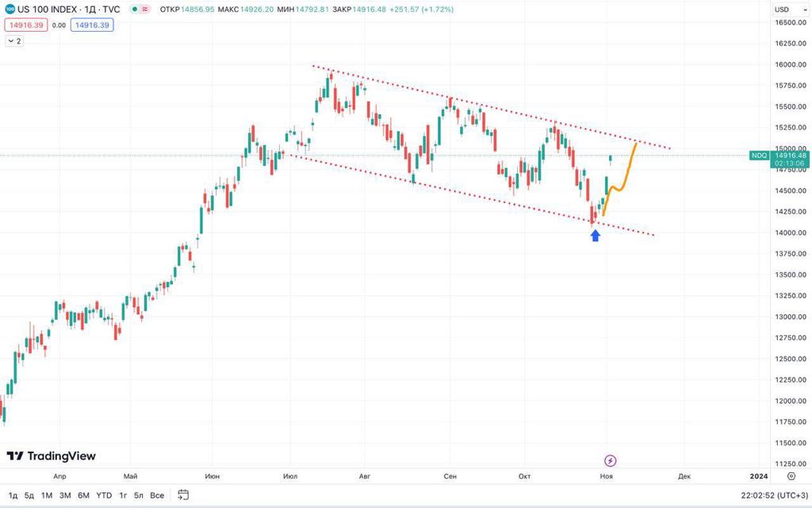Click the NDQ price label tag
The height and width of the screenshot is (508, 812).
759,156
